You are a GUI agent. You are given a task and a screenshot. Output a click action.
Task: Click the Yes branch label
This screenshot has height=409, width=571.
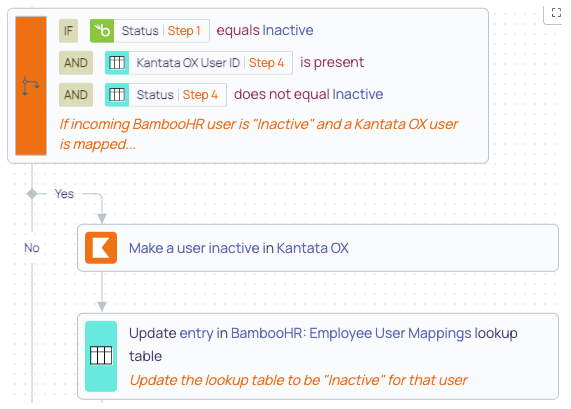[64, 194]
